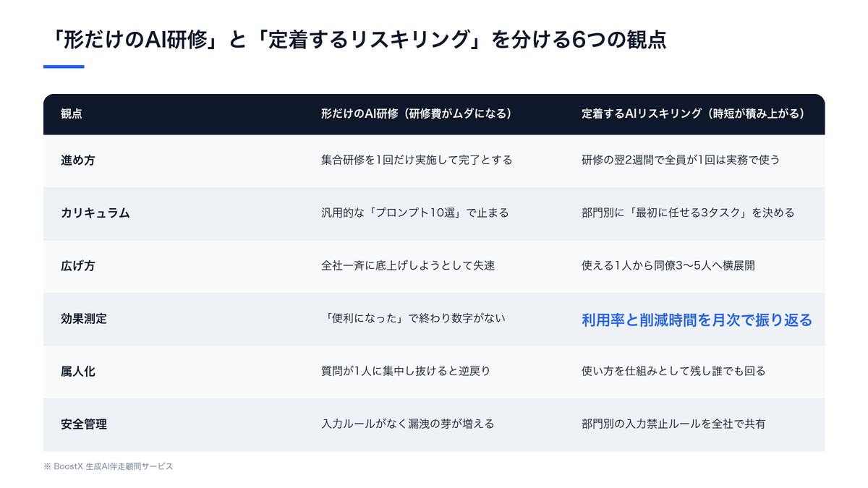Click the cell 集合研修を1回だけ実施して完了とする
The width and height of the screenshot is (868, 488).
pyautogui.click(x=417, y=160)
